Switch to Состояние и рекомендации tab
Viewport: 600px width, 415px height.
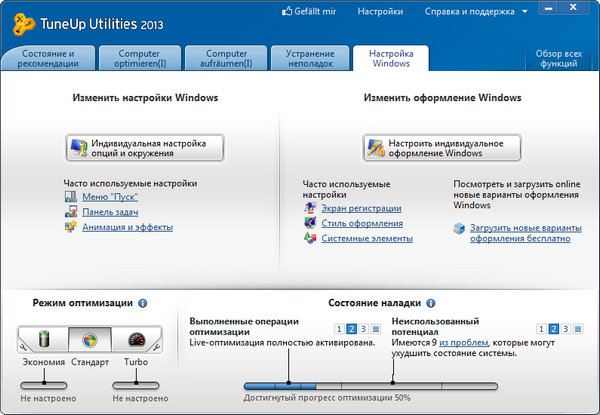pos(48,59)
